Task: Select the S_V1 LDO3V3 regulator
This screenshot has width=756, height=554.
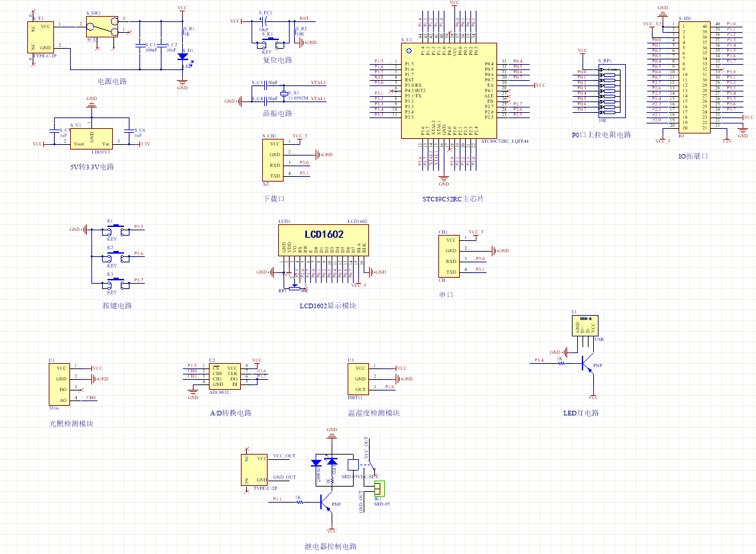Action: 91,138
